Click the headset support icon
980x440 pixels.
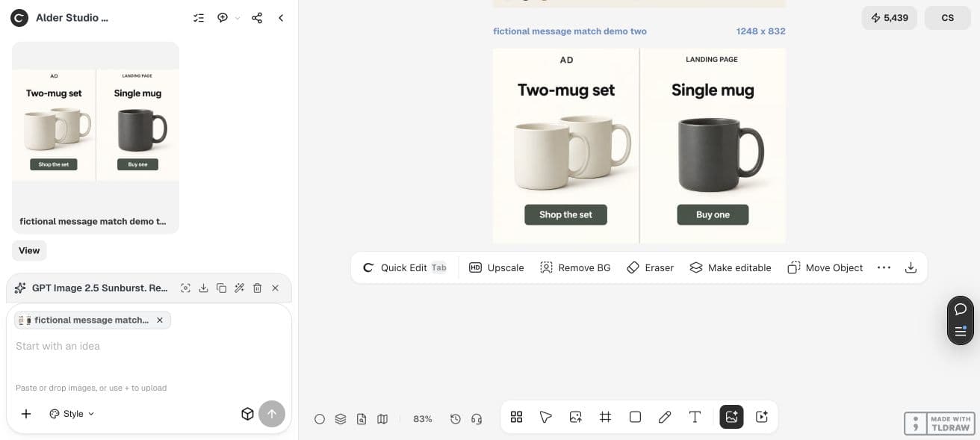pyautogui.click(x=477, y=419)
